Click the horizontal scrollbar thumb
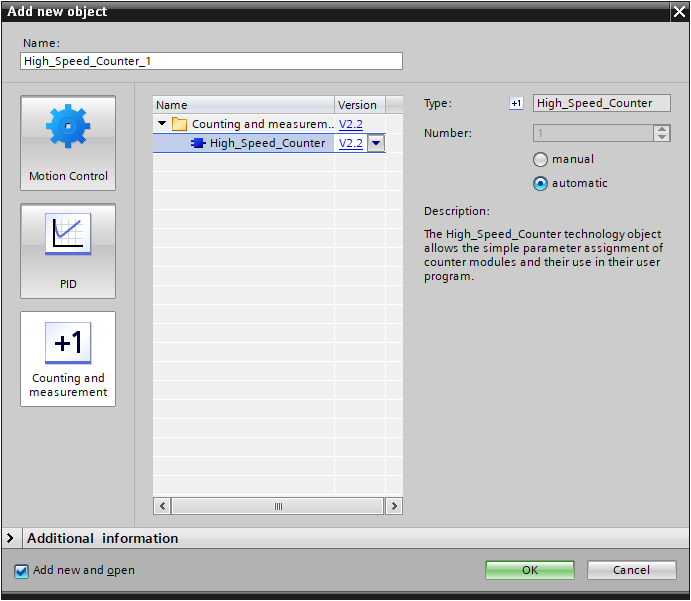 tap(278, 506)
